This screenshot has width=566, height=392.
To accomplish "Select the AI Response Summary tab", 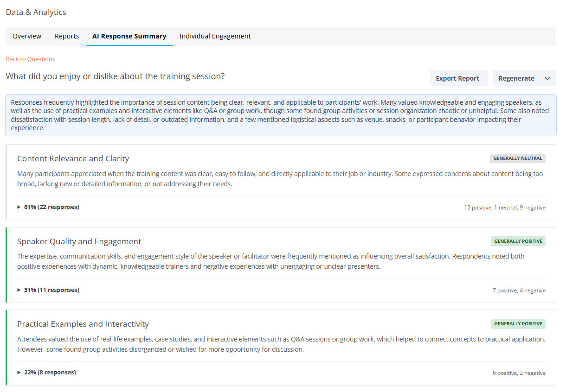I will (x=129, y=36).
